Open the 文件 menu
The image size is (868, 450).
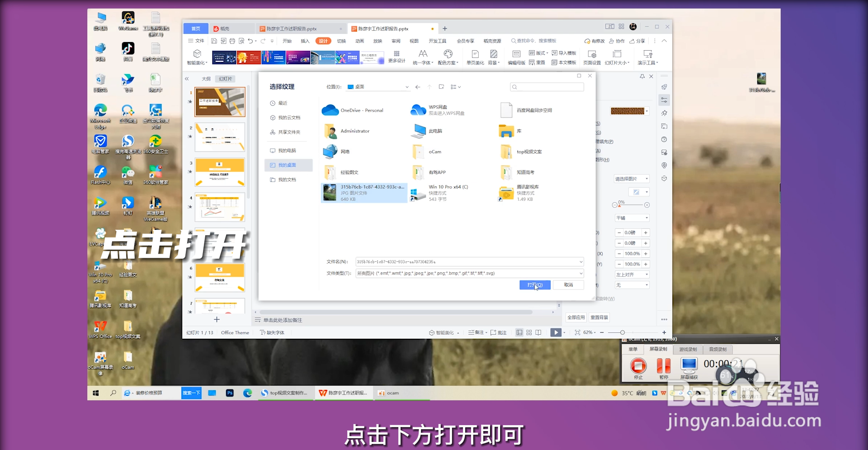click(x=196, y=41)
